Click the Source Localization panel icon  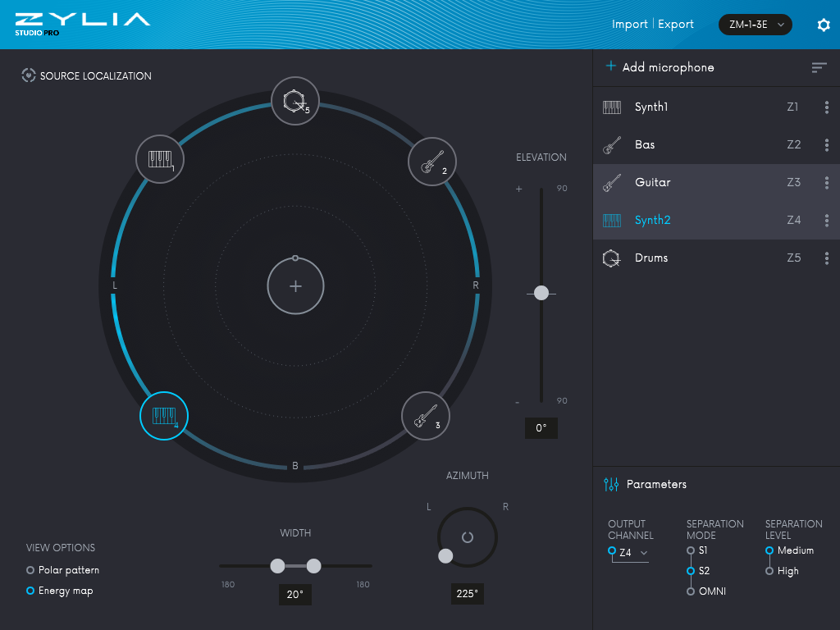(29, 75)
